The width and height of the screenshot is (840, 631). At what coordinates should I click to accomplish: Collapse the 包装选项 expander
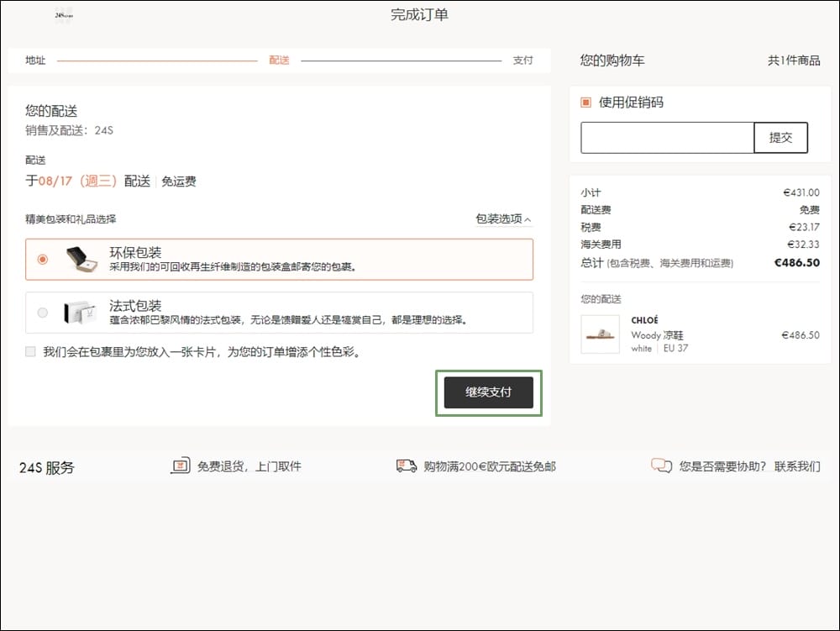tap(503, 218)
